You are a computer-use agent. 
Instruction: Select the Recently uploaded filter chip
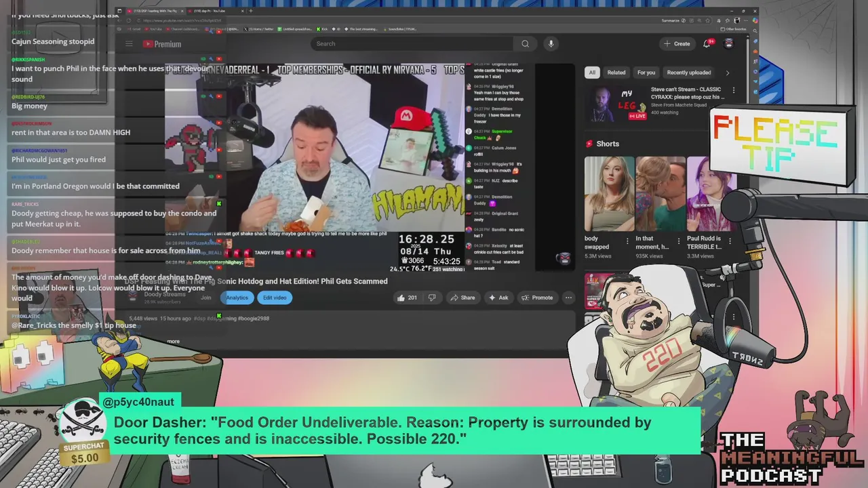(x=688, y=73)
